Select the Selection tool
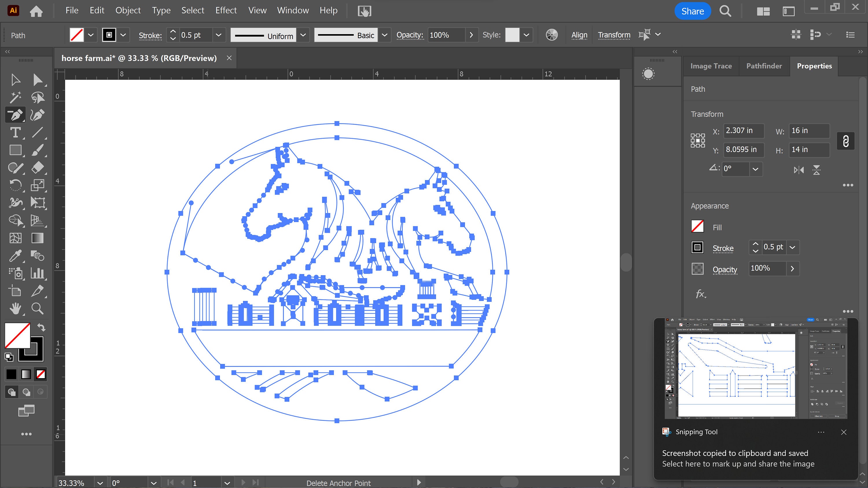The image size is (868, 488). pos(15,80)
